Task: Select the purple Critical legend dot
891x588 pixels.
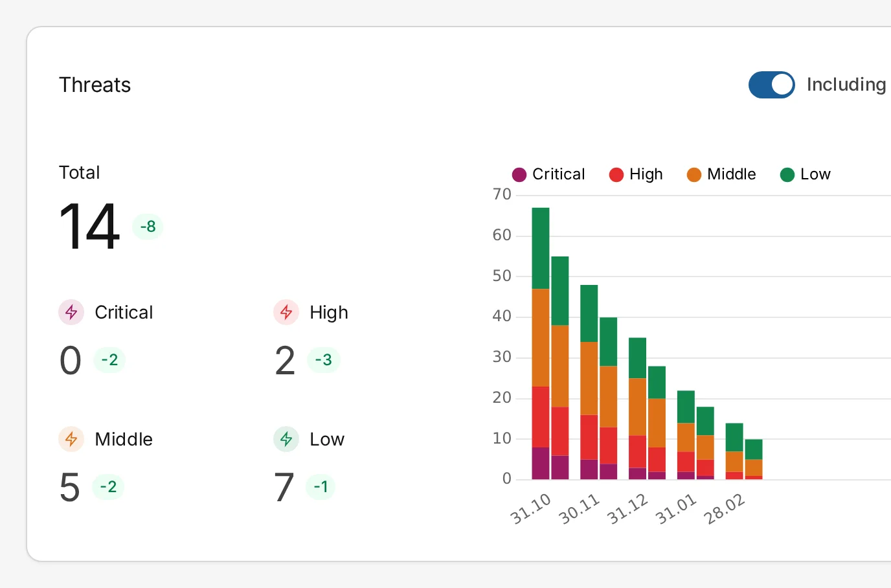Action: [x=519, y=174]
